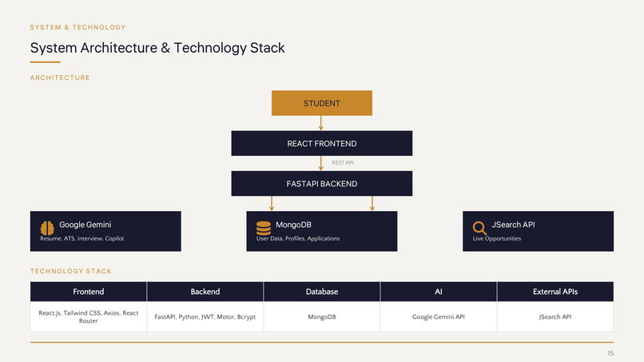Click the External APIs table header
644x362 pixels.
[x=555, y=292]
